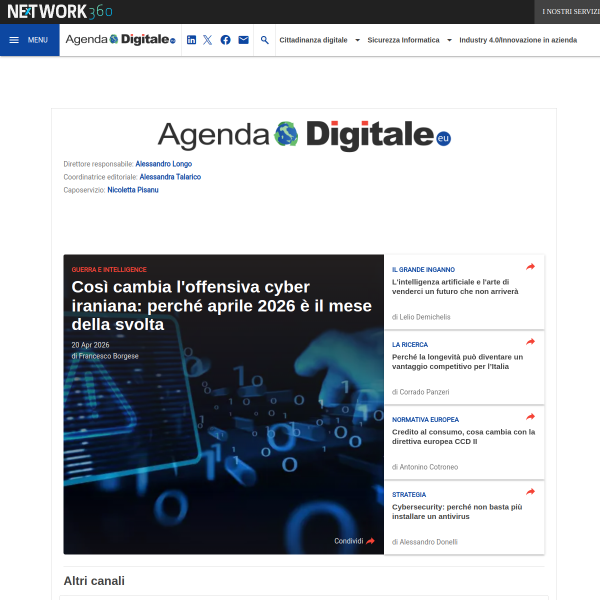Viewport: 600px width, 600px height.
Task: Open the Iranian cyber offensive headline article
Action: coord(222,305)
